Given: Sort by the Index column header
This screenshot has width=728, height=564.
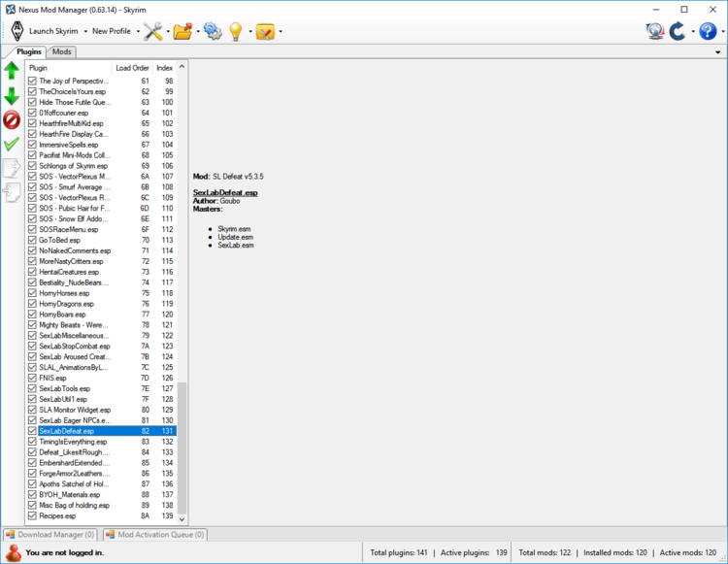Looking at the screenshot, I should (164, 68).
